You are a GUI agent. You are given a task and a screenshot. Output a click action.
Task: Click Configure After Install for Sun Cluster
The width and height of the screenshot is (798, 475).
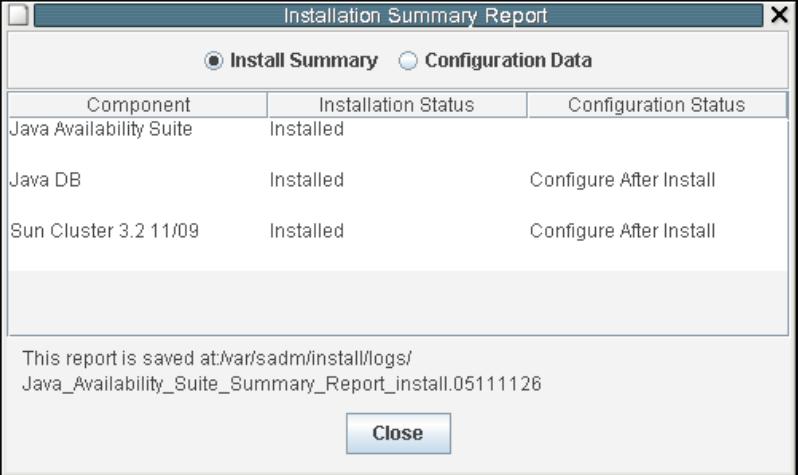[x=622, y=231]
